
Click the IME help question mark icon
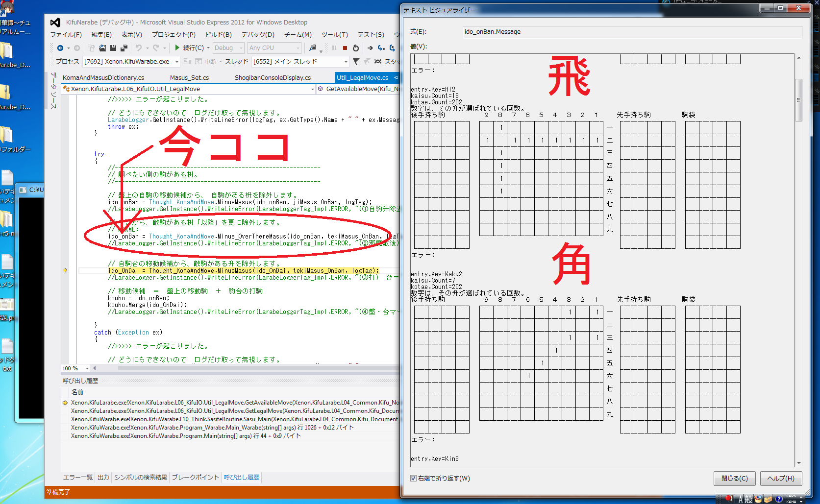pos(779,499)
